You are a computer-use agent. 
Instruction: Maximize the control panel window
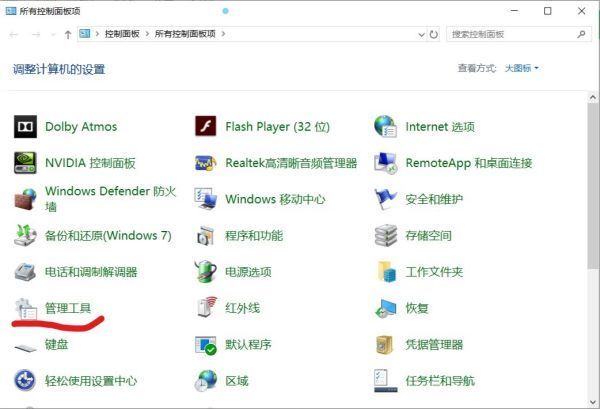[x=548, y=11]
